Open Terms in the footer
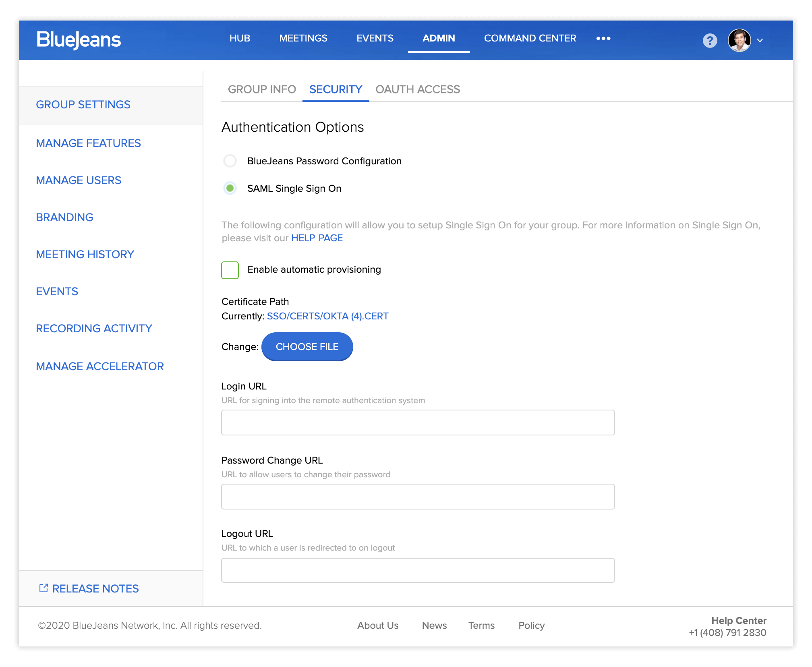812x667 pixels. tap(481, 626)
